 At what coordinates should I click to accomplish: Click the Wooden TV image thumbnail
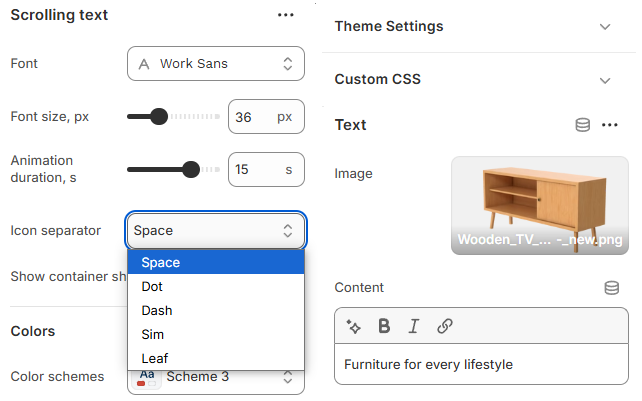(540, 205)
